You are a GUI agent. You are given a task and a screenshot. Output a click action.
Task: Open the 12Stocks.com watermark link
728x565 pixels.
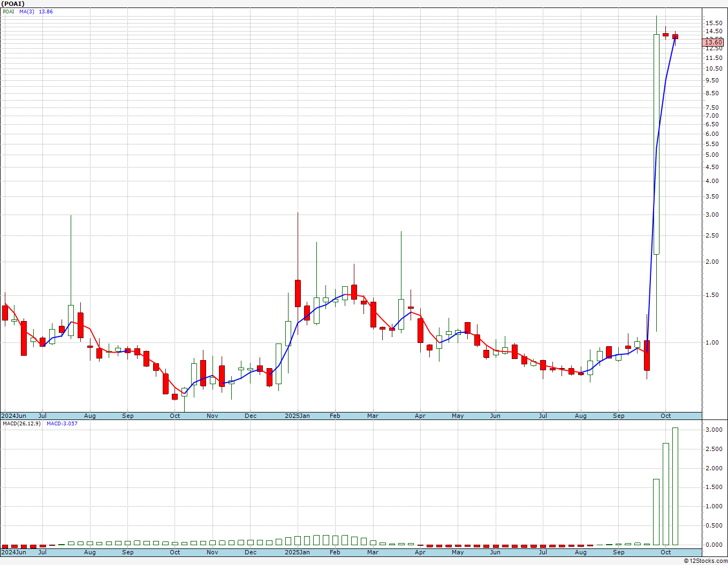(x=706, y=561)
